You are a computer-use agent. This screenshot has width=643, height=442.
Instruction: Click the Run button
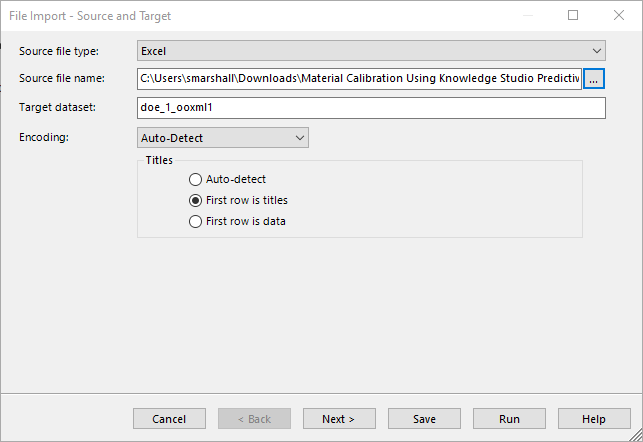509,419
